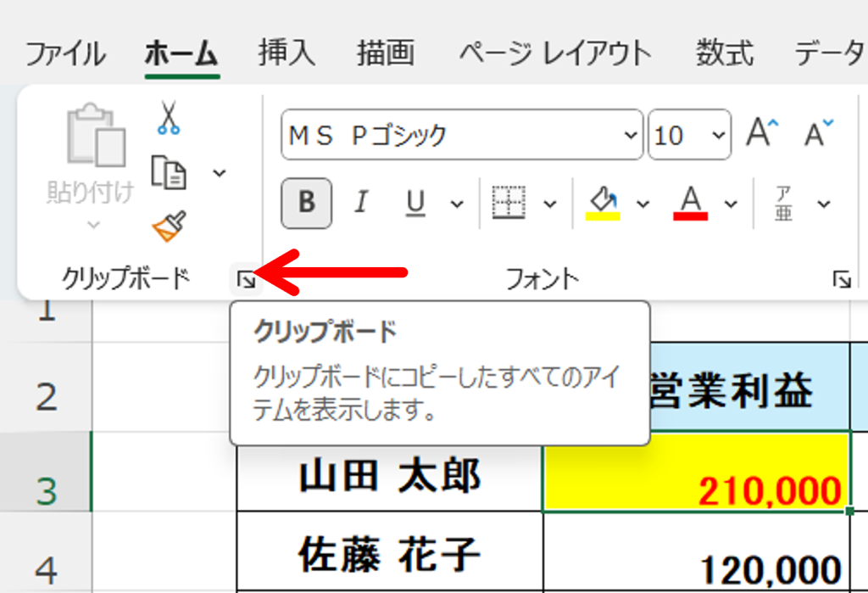Select the cell containing 佐藤 花子

[389, 555]
